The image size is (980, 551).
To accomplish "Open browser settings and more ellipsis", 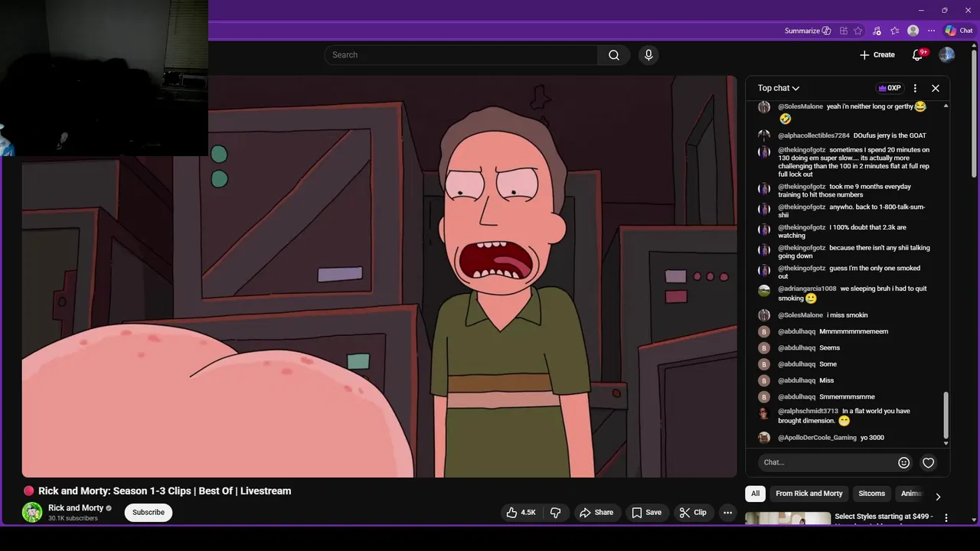I will [x=931, y=31].
